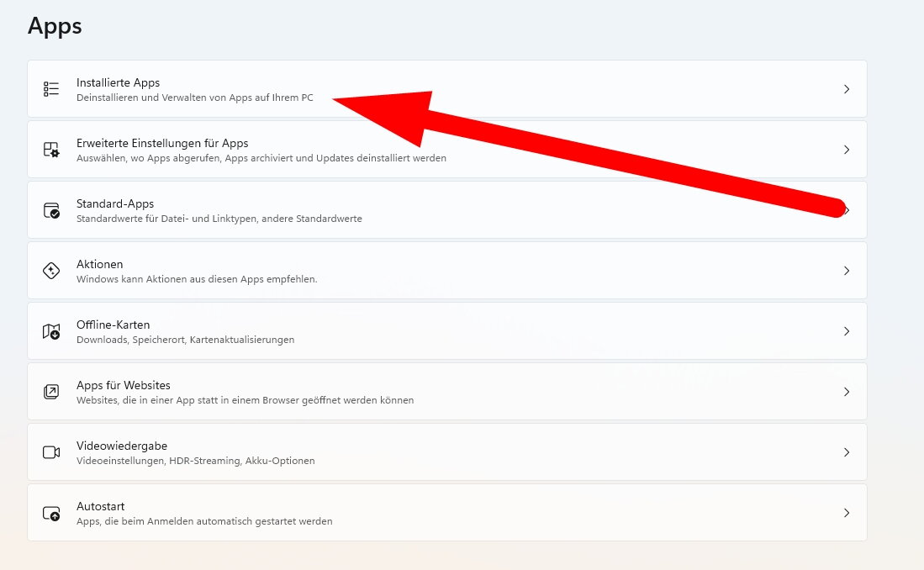This screenshot has width=924, height=570.
Task: Click the Autostart icon
Action: pos(51,513)
